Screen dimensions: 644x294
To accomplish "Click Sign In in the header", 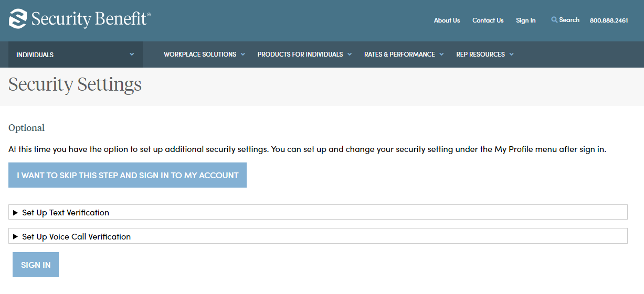I will (526, 20).
